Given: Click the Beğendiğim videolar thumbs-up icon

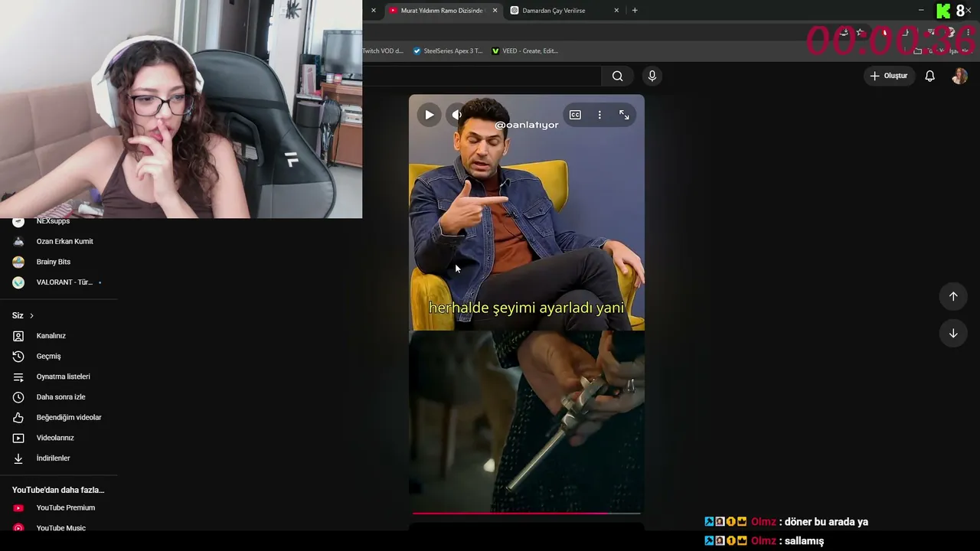Looking at the screenshot, I should (18, 418).
